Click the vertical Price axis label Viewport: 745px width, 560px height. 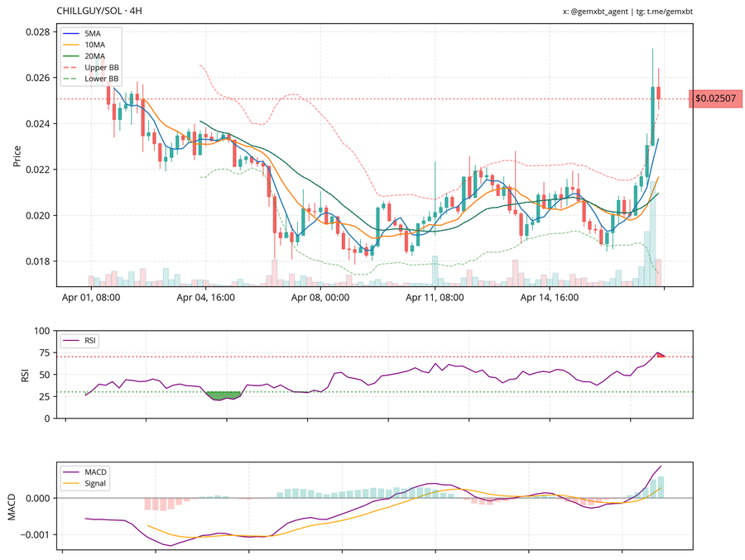pos(17,156)
